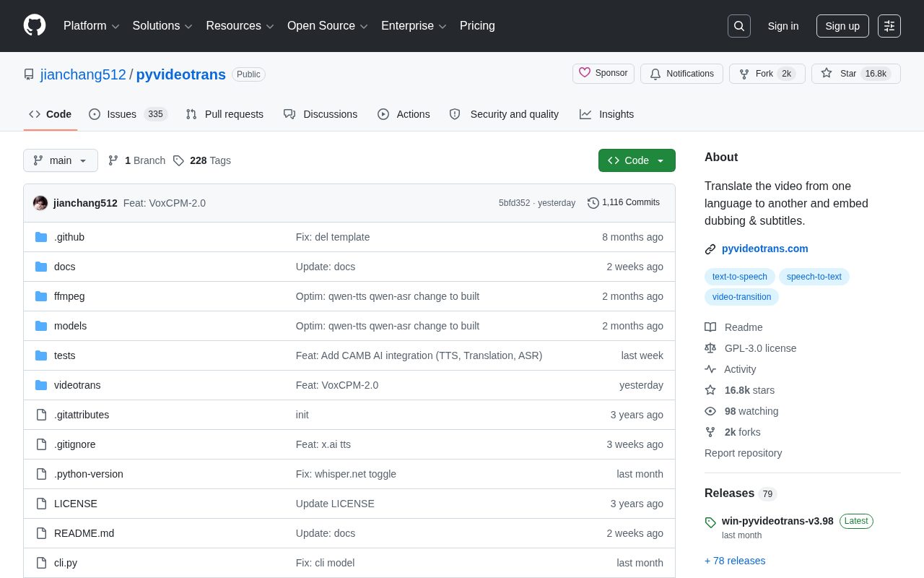Image resolution: width=924 pixels, height=578 pixels.
Task: Click the stars count star icon
Action: pyautogui.click(x=710, y=390)
